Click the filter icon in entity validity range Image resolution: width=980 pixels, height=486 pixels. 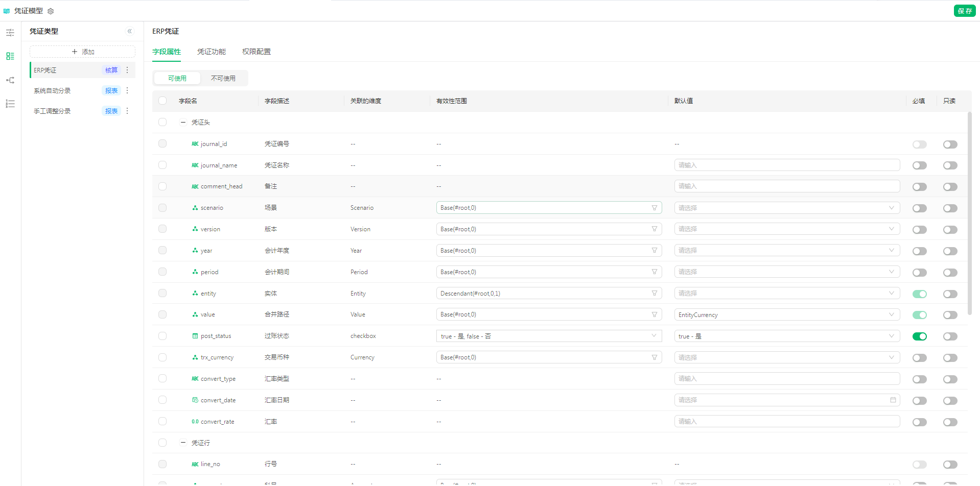click(x=654, y=294)
